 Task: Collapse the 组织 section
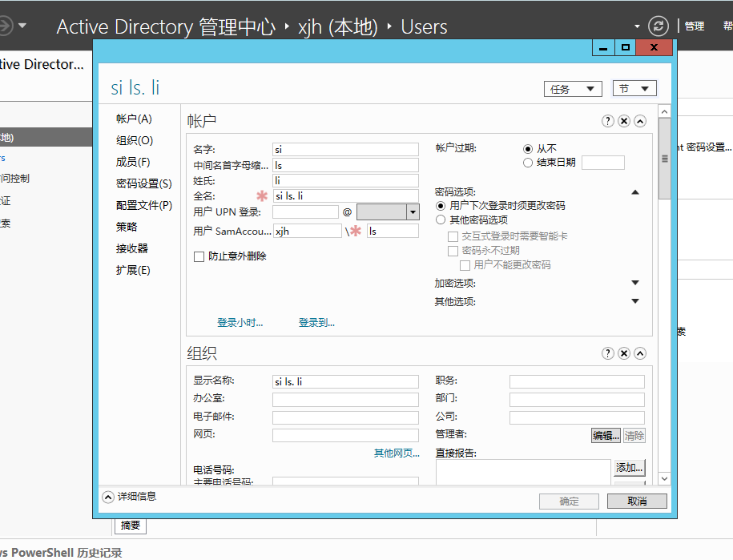(640, 353)
